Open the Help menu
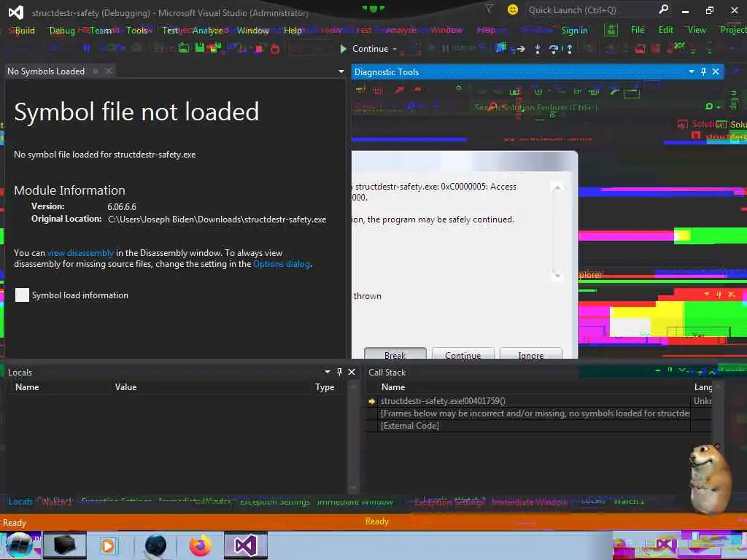This screenshot has height=560, width=747. (x=293, y=31)
